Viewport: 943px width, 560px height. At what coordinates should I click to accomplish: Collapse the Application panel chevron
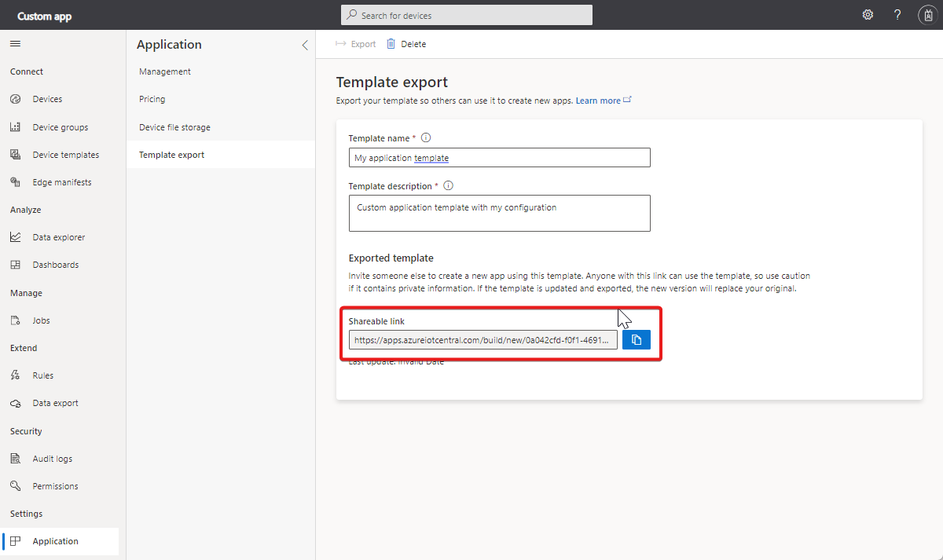click(305, 45)
